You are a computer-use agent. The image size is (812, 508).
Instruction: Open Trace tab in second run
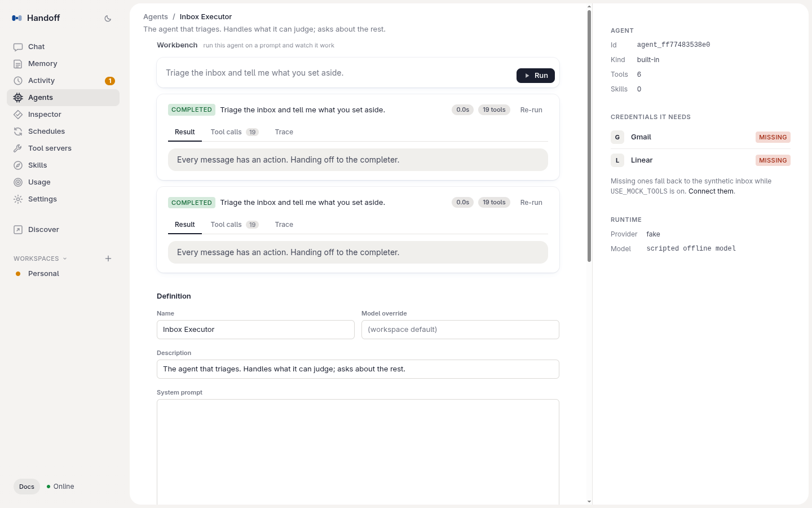[x=284, y=225]
